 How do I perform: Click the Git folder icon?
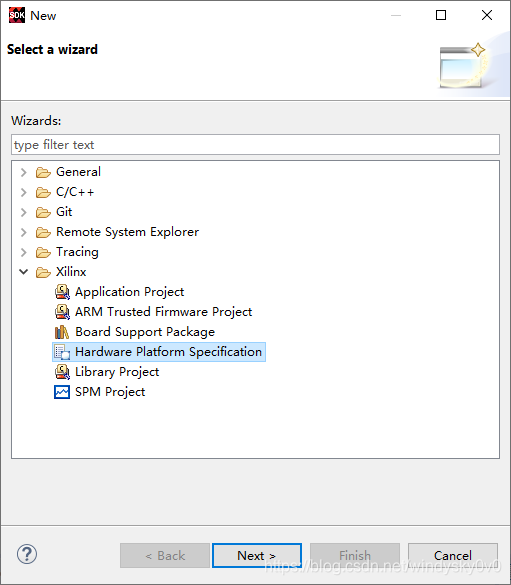coord(43,212)
